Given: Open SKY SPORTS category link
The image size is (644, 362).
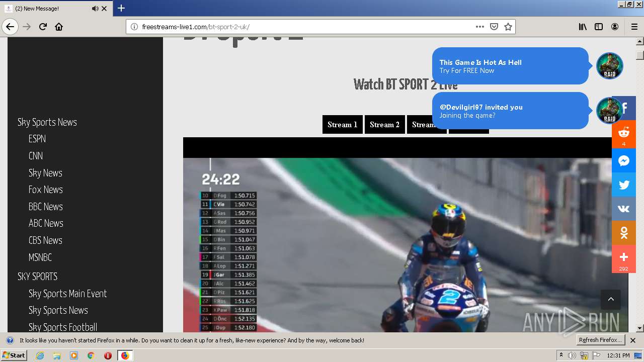Looking at the screenshot, I should click(38, 277).
